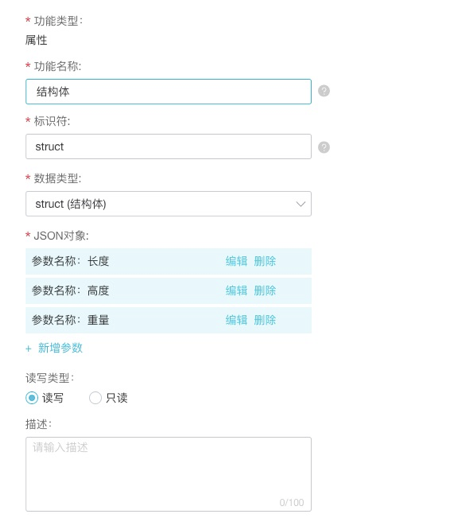Edit the 长度 parameter
450x530 pixels.
point(236,261)
